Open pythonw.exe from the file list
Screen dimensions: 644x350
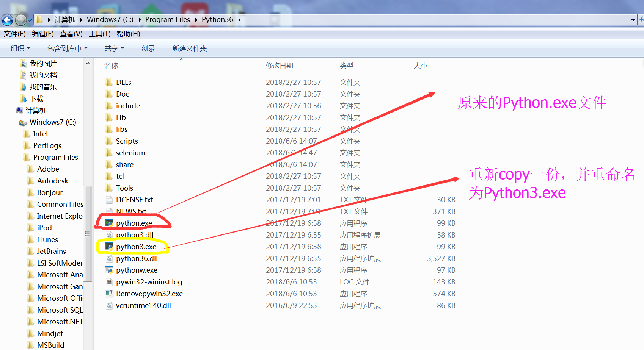tap(137, 270)
